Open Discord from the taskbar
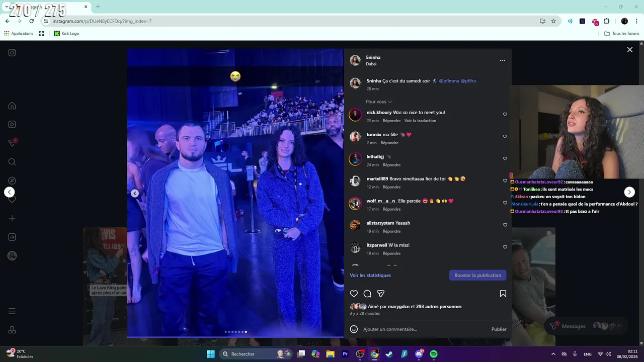Image resolution: width=644 pixels, height=362 pixels. [x=419, y=354]
